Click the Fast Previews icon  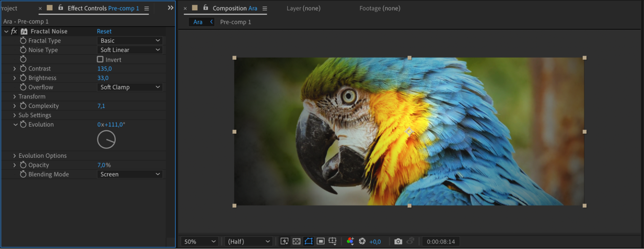[x=284, y=241]
